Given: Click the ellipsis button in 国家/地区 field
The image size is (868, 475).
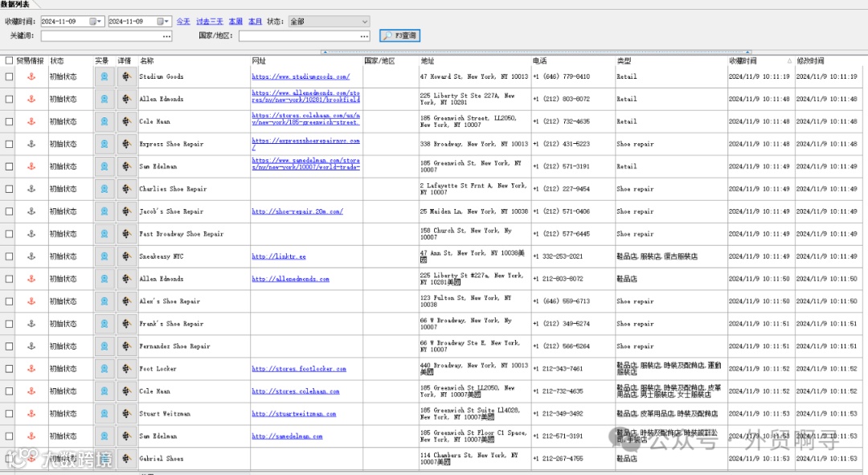Looking at the screenshot, I should (x=364, y=36).
